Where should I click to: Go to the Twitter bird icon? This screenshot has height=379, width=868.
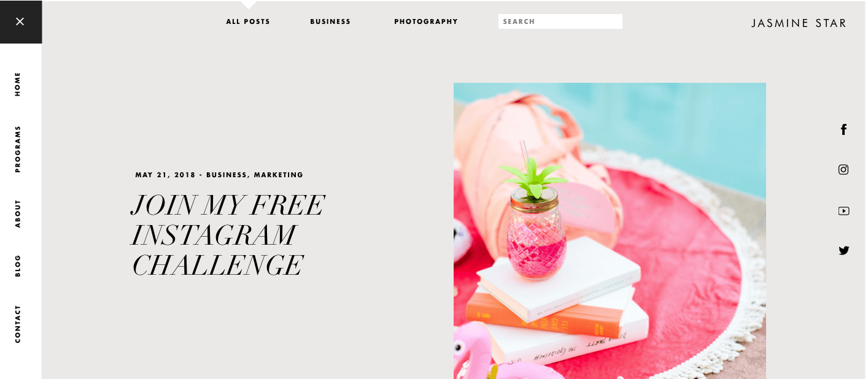[x=843, y=250]
